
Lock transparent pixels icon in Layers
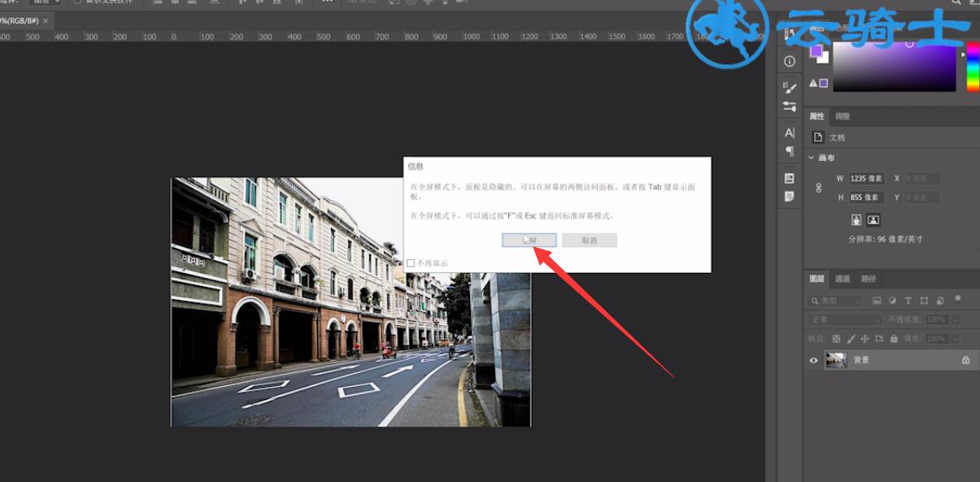(836, 339)
